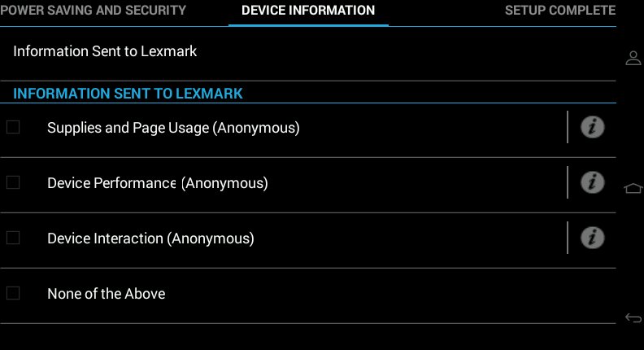Tick the Device Performance checkbox

tap(13, 182)
